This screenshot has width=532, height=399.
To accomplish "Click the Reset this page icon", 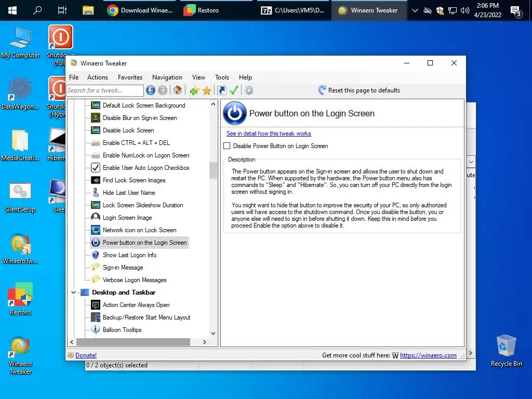I will pyautogui.click(x=322, y=90).
